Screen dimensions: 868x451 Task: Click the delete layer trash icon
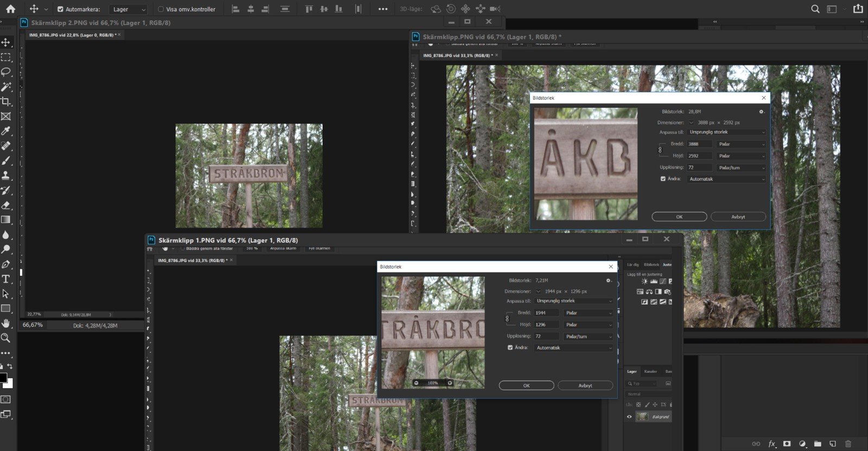[x=848, y=444]
